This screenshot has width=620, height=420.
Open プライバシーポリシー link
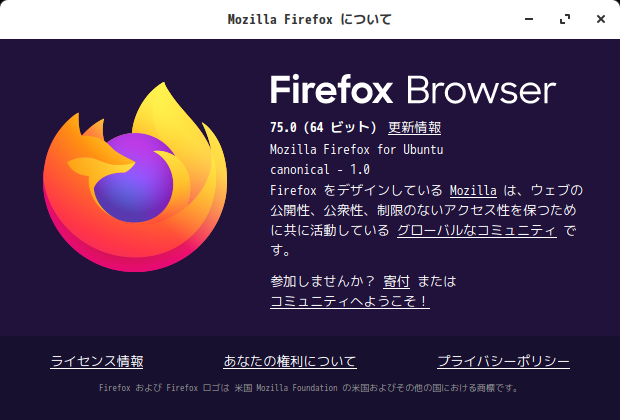(503, 361)
